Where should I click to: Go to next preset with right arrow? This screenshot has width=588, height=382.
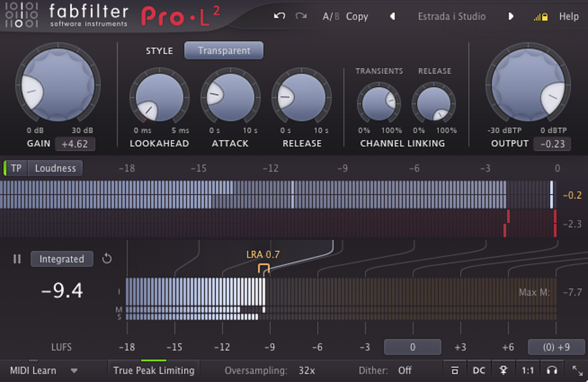pos(511,17)
